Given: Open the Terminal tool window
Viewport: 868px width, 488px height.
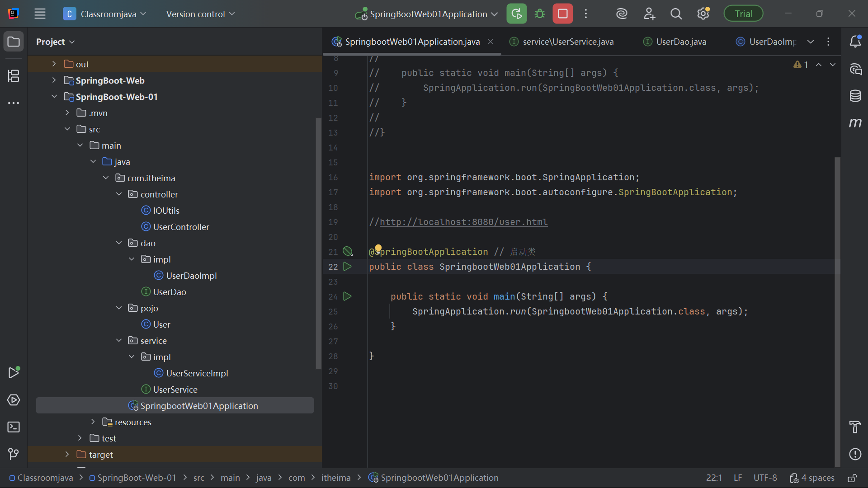Looking at the screenshot, I should (x=14, y=427).
